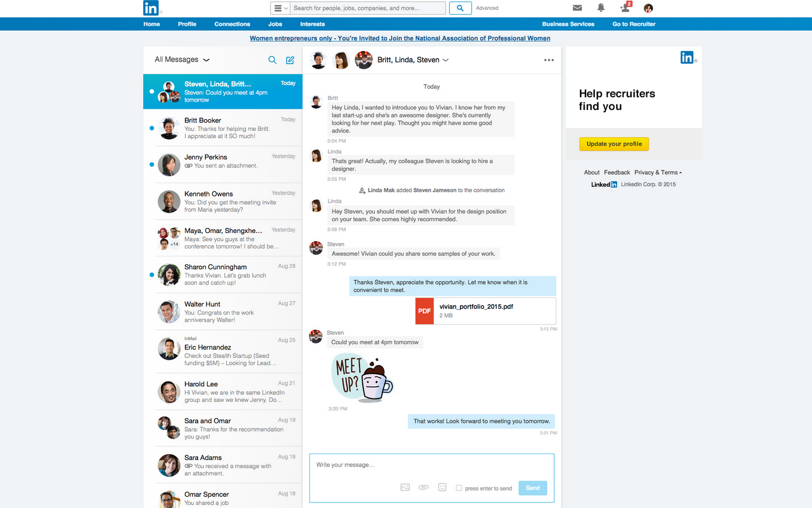Open the Britt Booker conversation
Screen dimensions: 812x508
(x=223, y=128)
